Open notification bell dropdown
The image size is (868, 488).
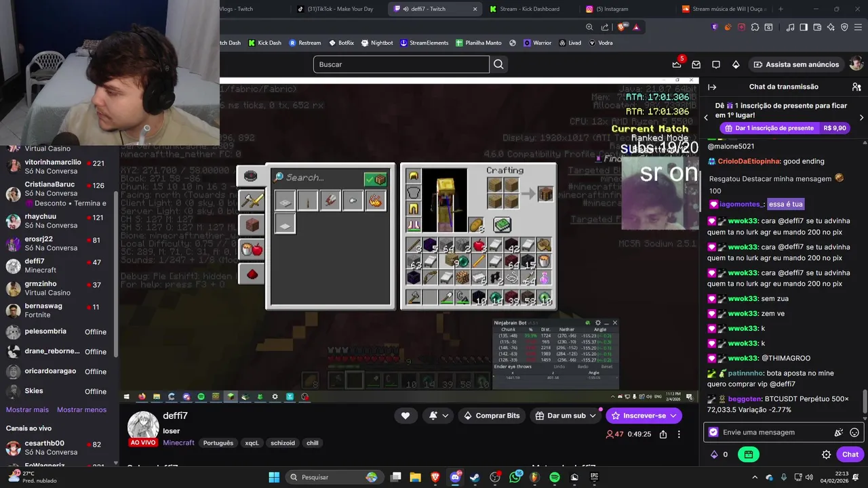pos(437,415)
